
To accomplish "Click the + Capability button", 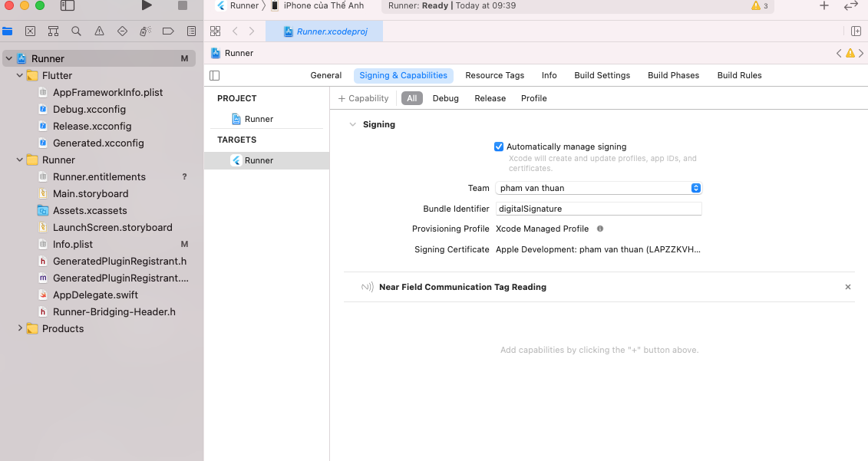I will [x=362, y=98].
